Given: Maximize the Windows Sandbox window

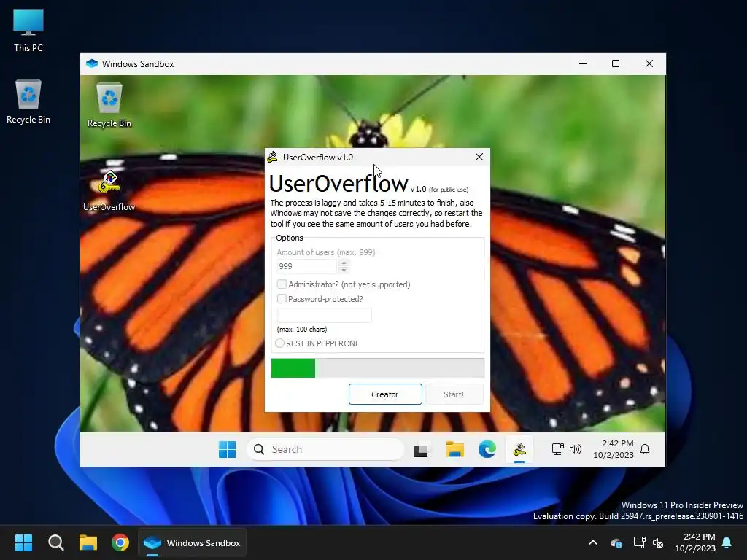Looking at the screenshot, I should tap(616, 63).
